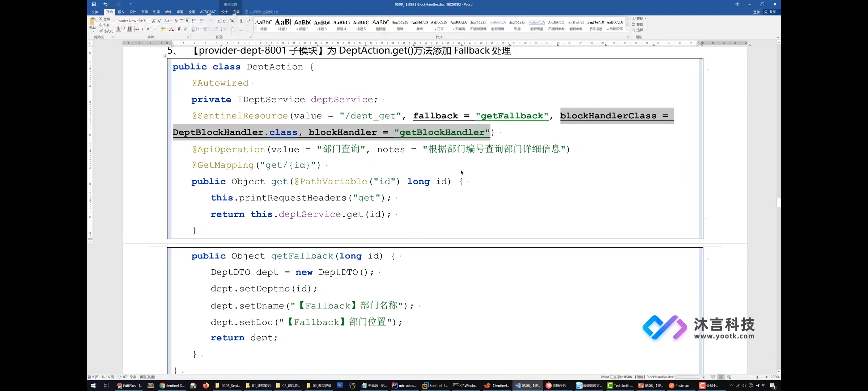
Task: Click the zoom slider handle
Action: (757, 377)
